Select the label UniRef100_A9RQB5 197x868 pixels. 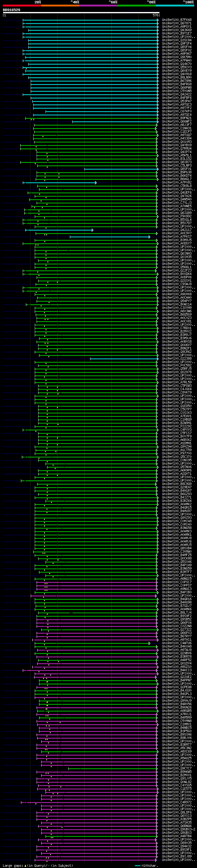177,711
